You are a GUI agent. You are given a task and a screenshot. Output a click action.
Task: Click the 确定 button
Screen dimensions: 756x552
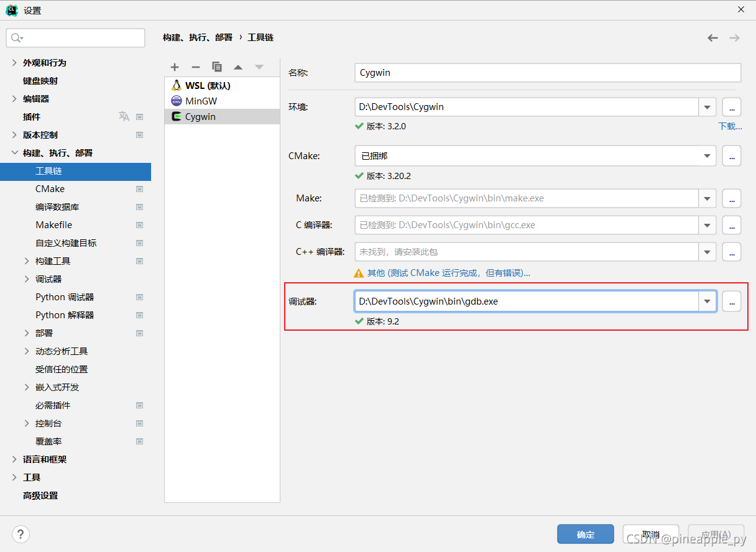[585, 535]
